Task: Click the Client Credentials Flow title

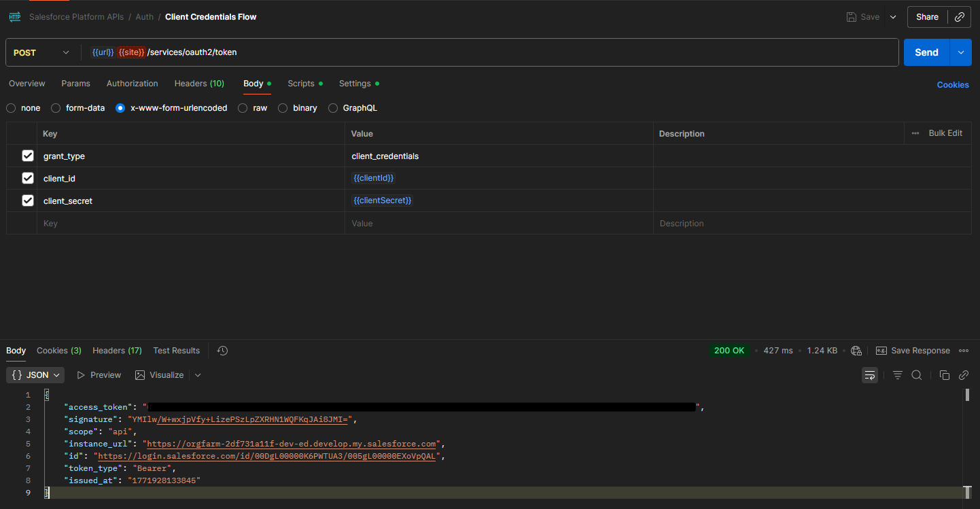Action: (x=211, y=17)
